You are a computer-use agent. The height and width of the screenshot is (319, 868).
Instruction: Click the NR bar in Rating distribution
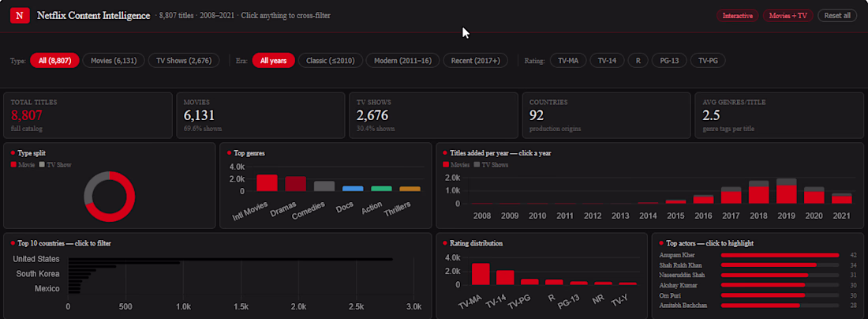pyautogui.click(x=604, y=283)
